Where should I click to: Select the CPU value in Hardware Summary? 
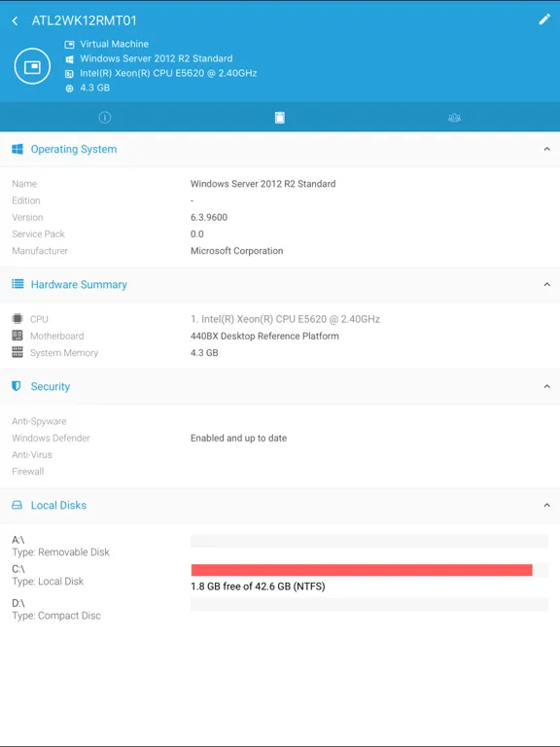point(285,319)
